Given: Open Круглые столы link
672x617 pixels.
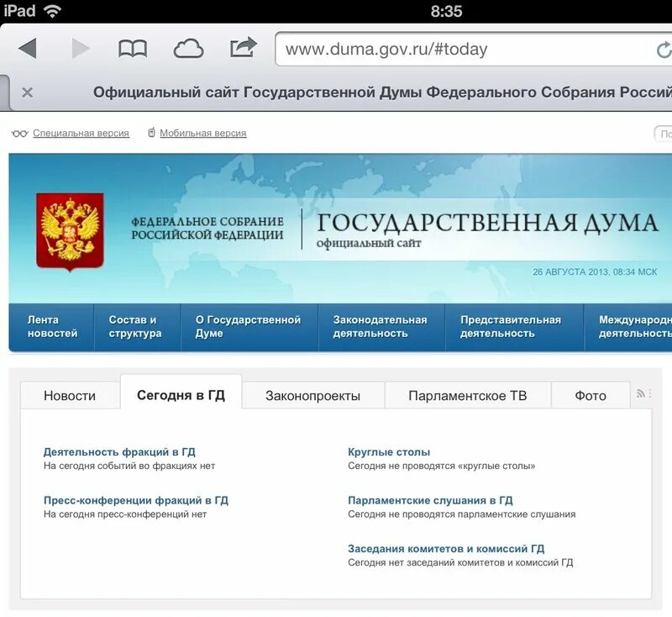Looking at the screenshot, I should 389,452.
